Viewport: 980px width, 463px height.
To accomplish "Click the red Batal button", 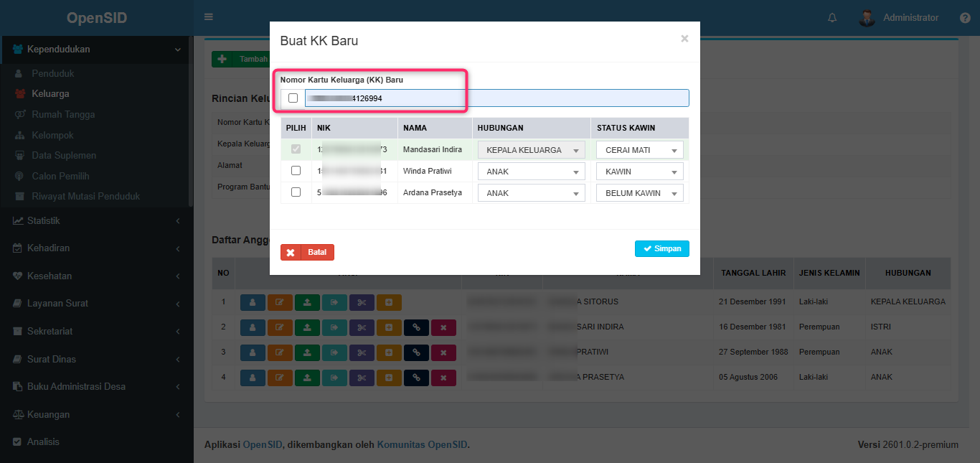I will click(307, 253).
